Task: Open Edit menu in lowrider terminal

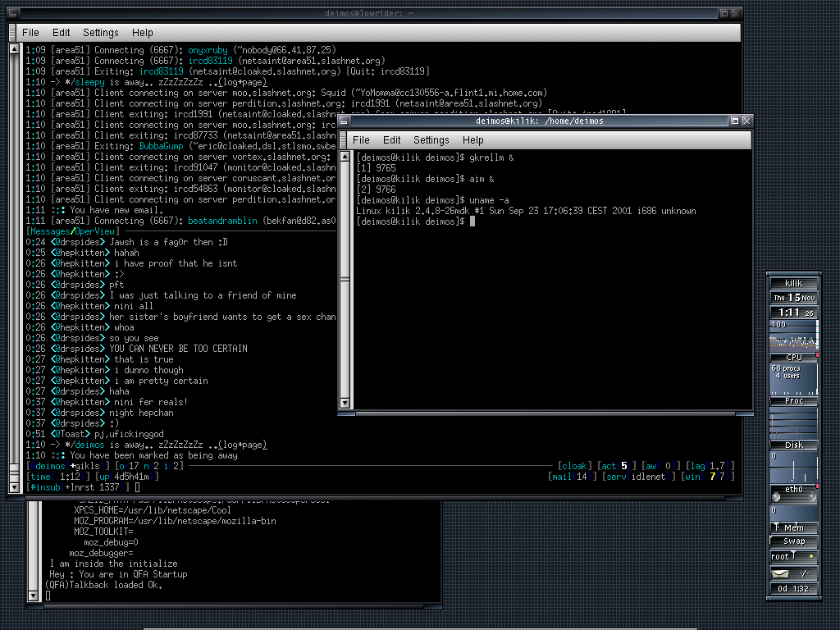Action: click(x=61, y=33)
